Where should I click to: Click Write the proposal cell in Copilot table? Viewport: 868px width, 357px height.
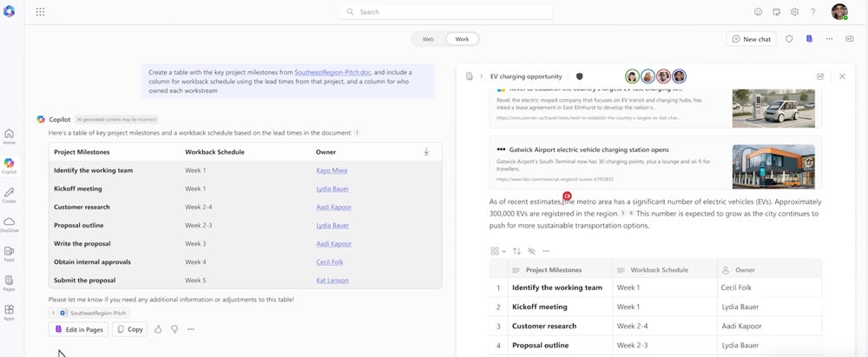(x=82, y=243)
